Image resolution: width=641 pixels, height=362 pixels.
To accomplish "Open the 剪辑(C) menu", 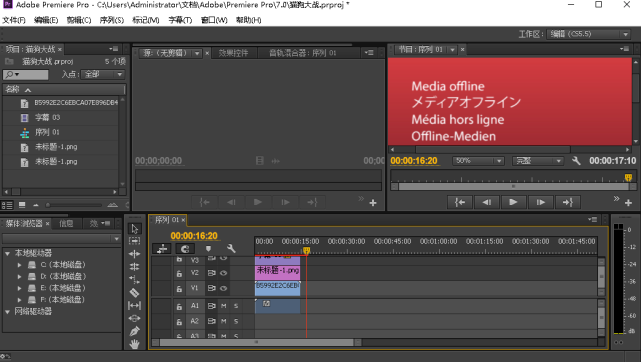I will [x=79, y=20].
